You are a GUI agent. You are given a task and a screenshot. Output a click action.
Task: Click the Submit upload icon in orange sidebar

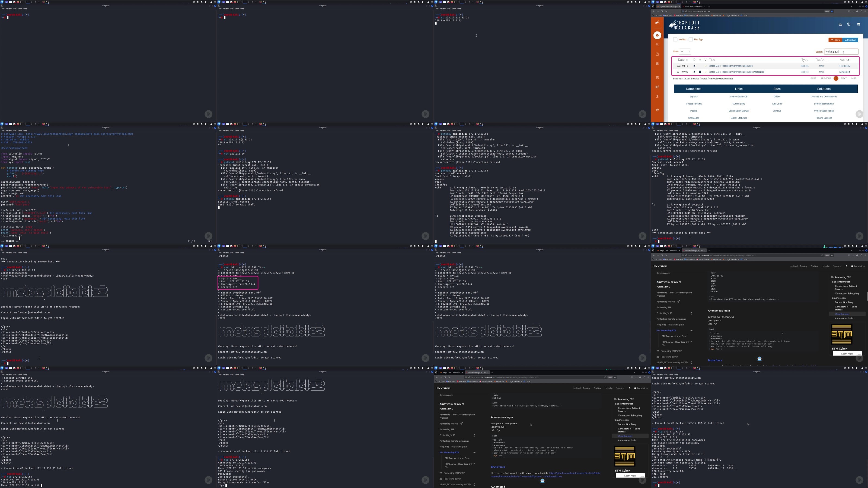tap(657, 96)
